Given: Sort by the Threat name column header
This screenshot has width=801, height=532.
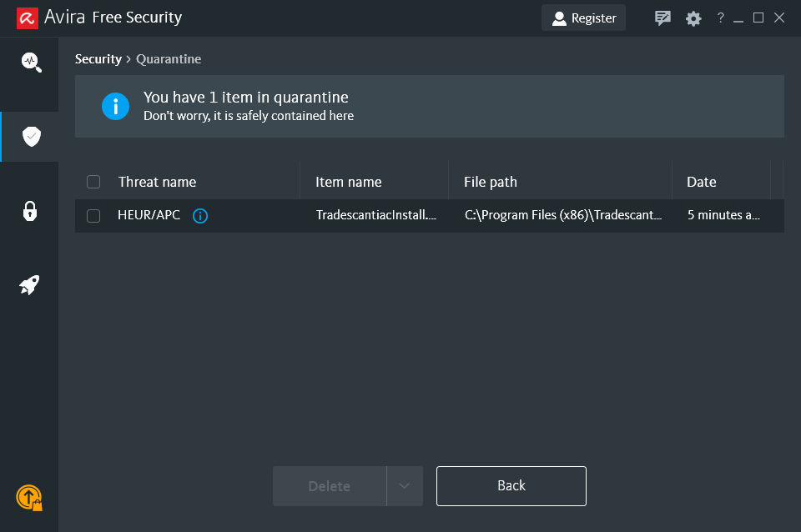Looking at the screenshot, I should click(x=157, y=182).
